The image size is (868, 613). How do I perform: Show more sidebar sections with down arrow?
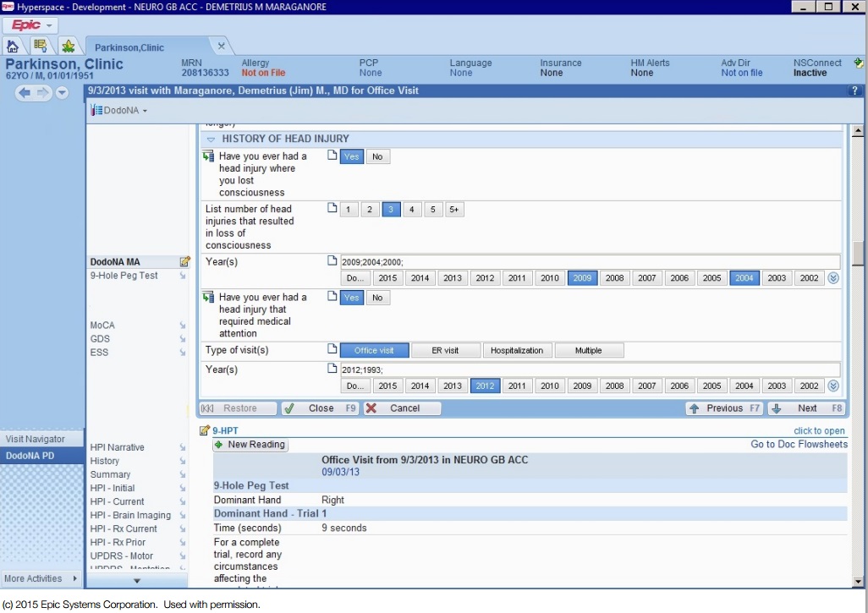pyautogui.click(x=137, y=580)
